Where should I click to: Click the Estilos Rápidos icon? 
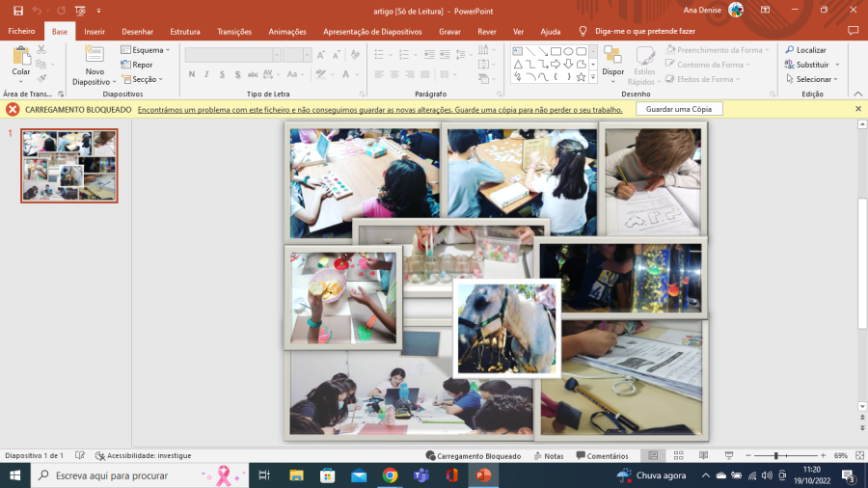click(644, 55)
